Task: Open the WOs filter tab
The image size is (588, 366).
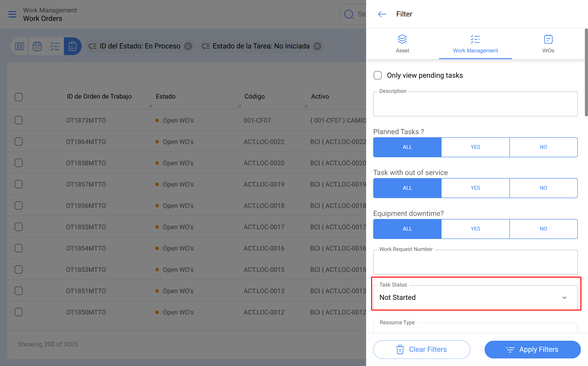Action: tap(548, 44)
